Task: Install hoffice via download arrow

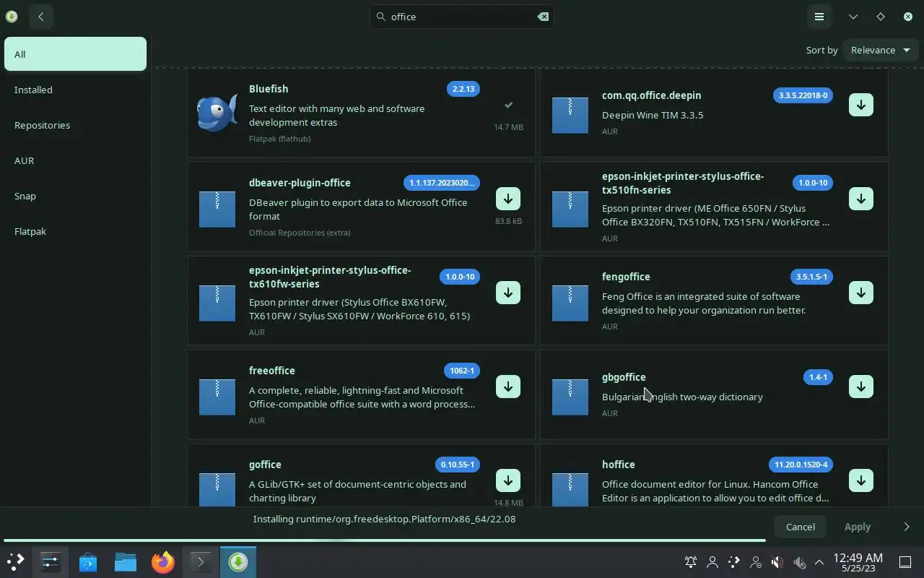Action: [x=860, y=480]
